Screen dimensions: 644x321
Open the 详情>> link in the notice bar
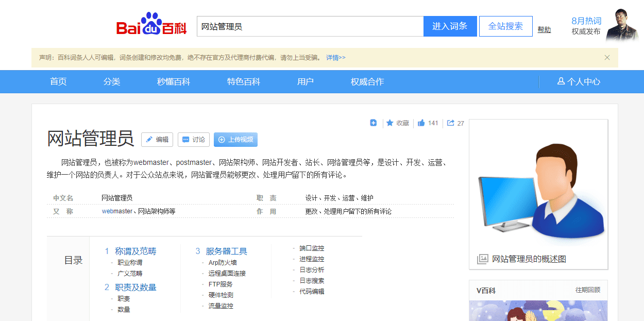(x=336, y=58)
